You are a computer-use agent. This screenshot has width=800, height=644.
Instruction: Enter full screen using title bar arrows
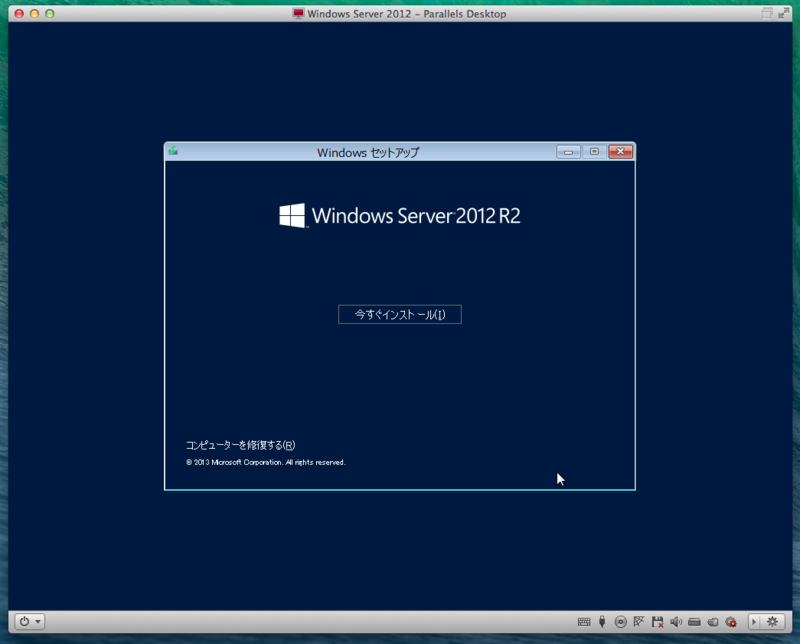(x=783, y=13)
